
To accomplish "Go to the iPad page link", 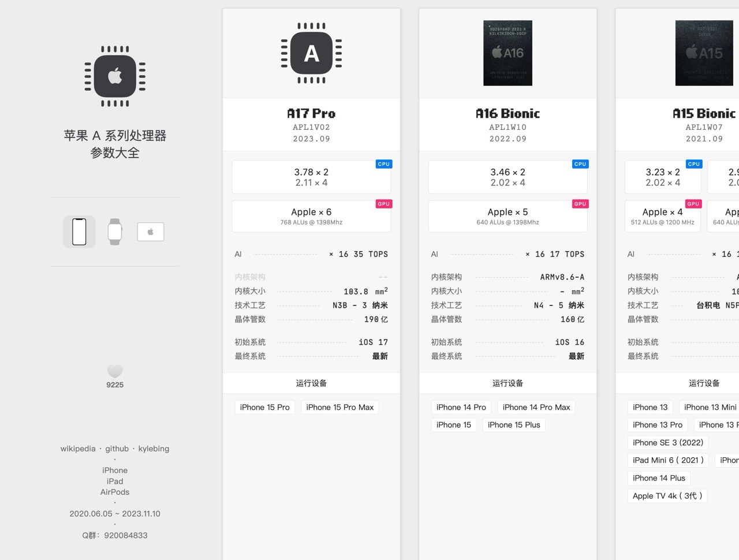I will (115, 481).
